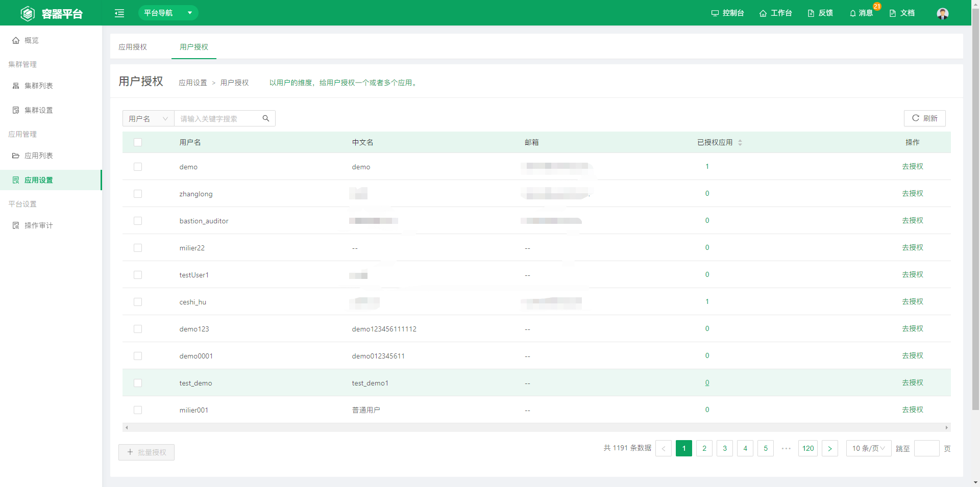Toggle the select-all header checkbox

(x=138, y=142)
